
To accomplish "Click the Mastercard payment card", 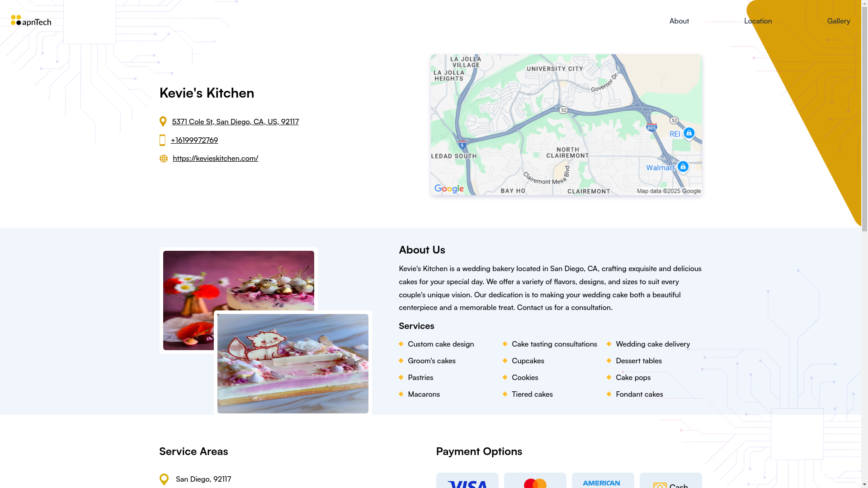I will click(x=535, y=480).
